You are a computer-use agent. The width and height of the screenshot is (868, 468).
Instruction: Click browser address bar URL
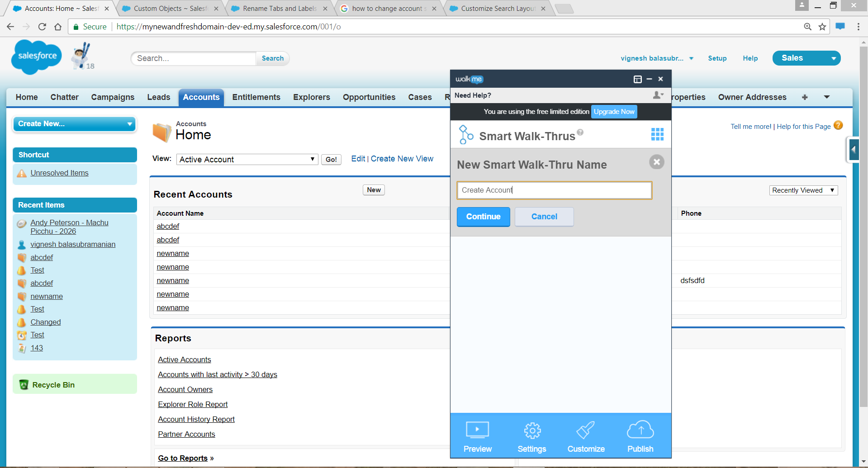point(228,27)
